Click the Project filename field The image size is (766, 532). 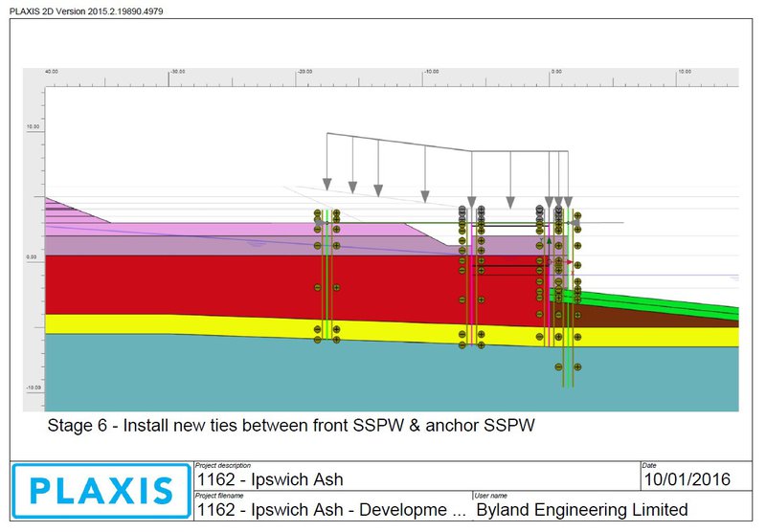point(330,509)
